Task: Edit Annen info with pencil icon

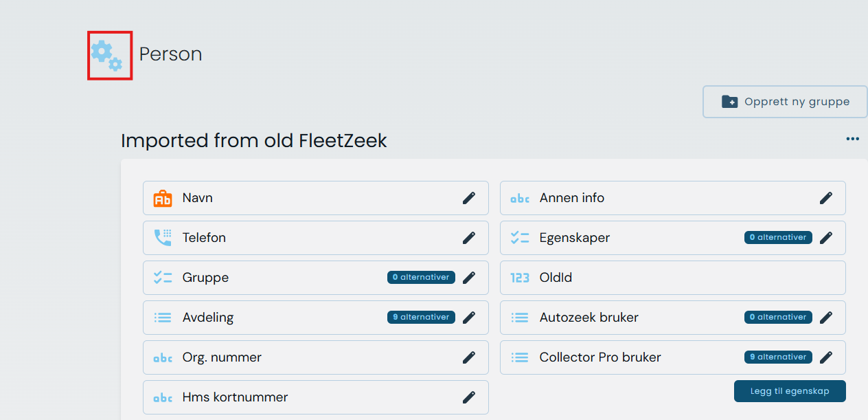Action: (826, 198)
